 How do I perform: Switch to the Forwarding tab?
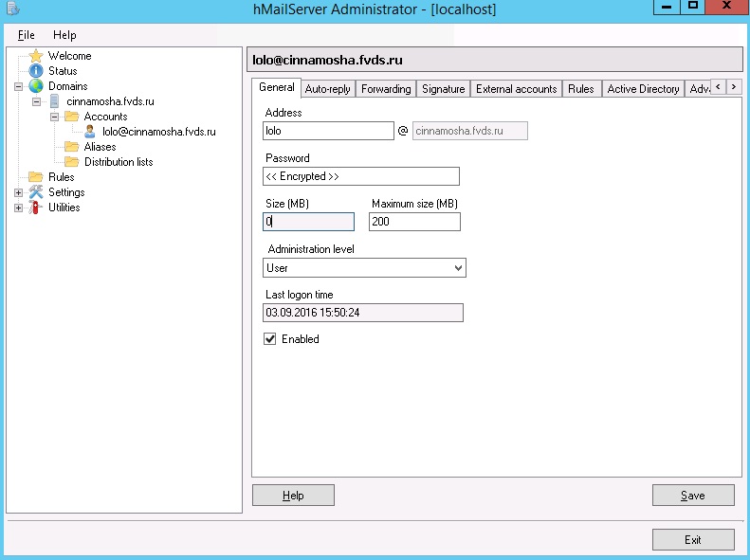click(x=386, y=89)
